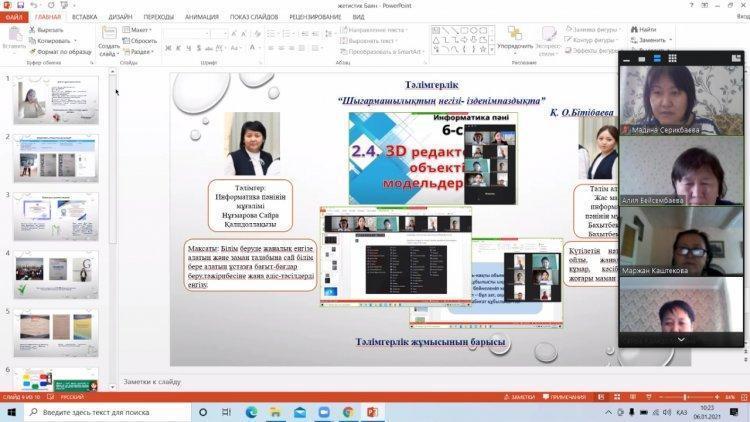
Task: Toggle right text alignment
Action: click(291, 48)
